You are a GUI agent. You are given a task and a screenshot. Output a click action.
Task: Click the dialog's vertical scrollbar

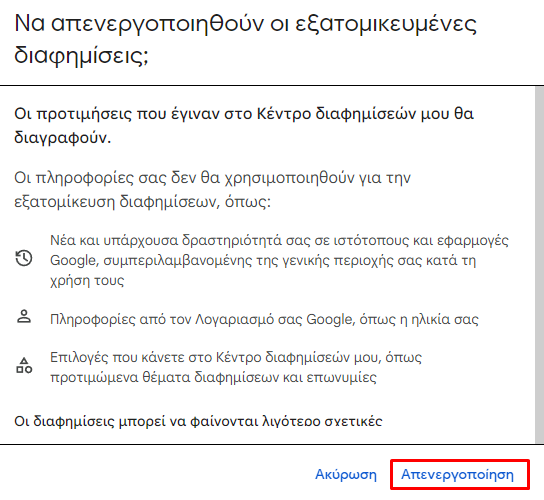pyautogui.click(x=539, y=264)
